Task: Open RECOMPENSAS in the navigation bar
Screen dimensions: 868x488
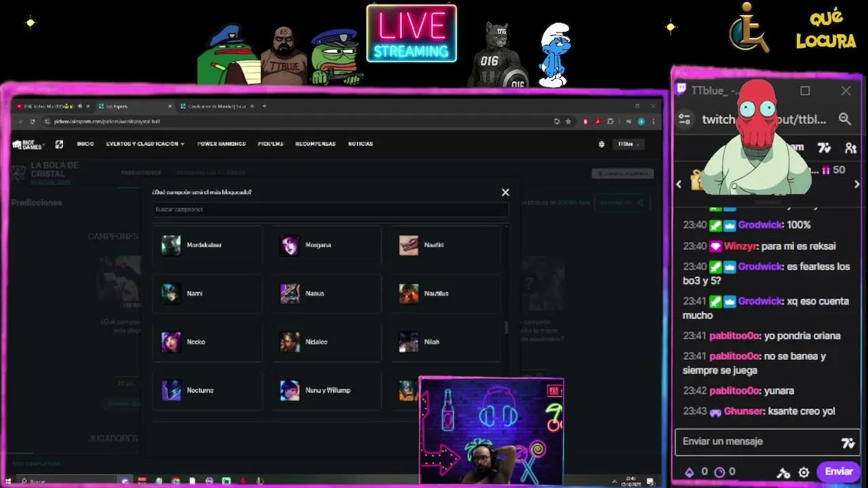Action: (x=315, y=144)
